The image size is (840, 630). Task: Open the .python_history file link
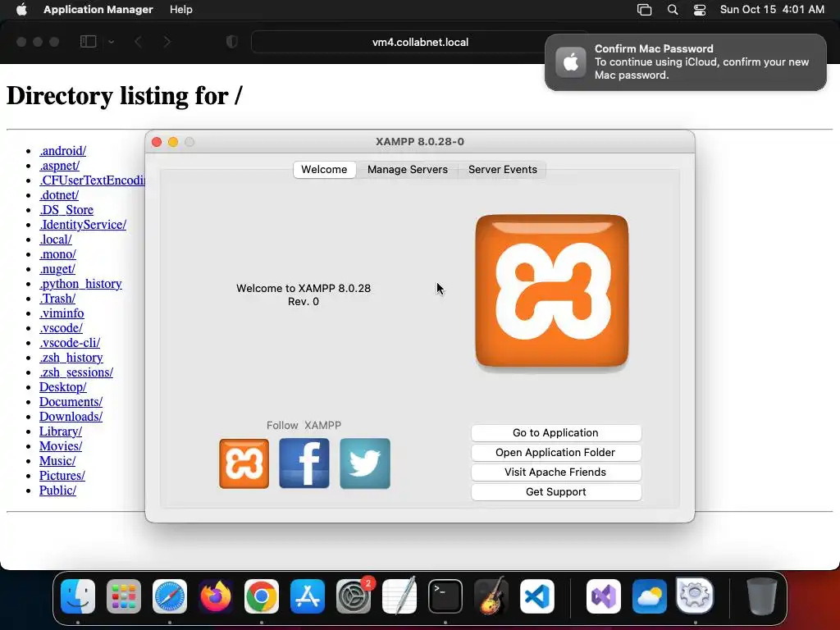[x=80, y=284]
